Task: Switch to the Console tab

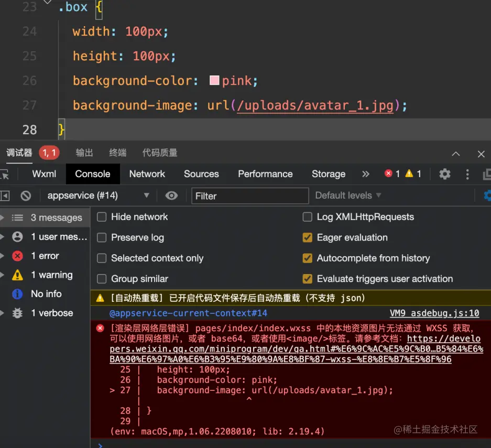Action: (x=93, y=174)
